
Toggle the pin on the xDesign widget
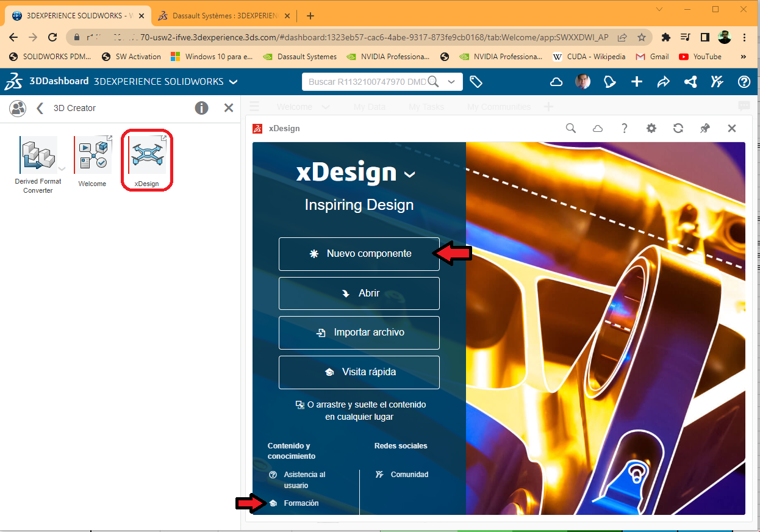[x=705, y=128]
